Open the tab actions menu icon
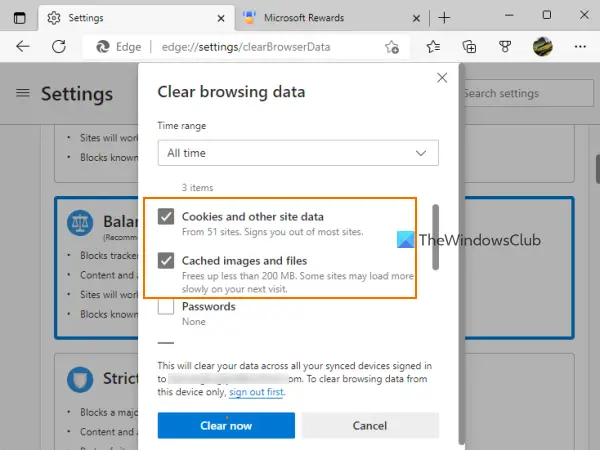This screenshot has height=450, width=600. pos(20,18)
